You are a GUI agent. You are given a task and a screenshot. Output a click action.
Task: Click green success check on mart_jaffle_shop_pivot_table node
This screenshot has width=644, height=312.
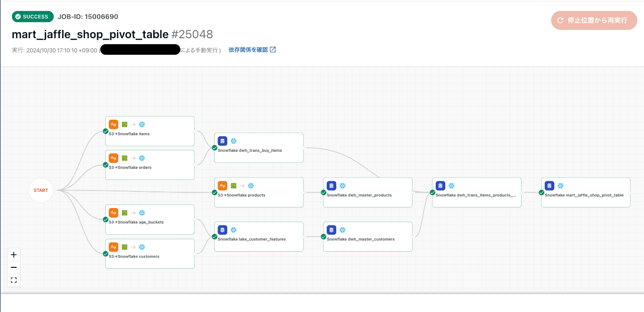541,192
